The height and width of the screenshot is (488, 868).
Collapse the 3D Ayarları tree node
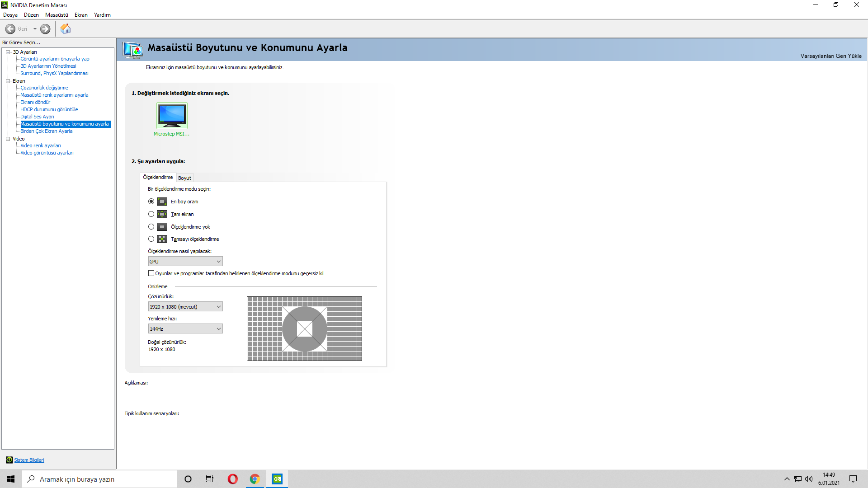8,52
